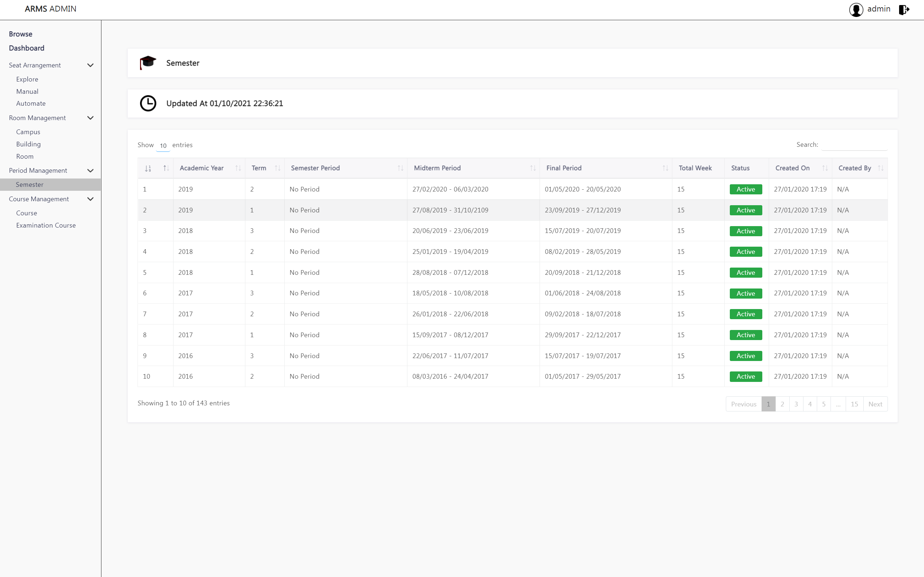Sort by Created On column arrows
This screenshot has height=577, width=924.
tap(825, 168)
